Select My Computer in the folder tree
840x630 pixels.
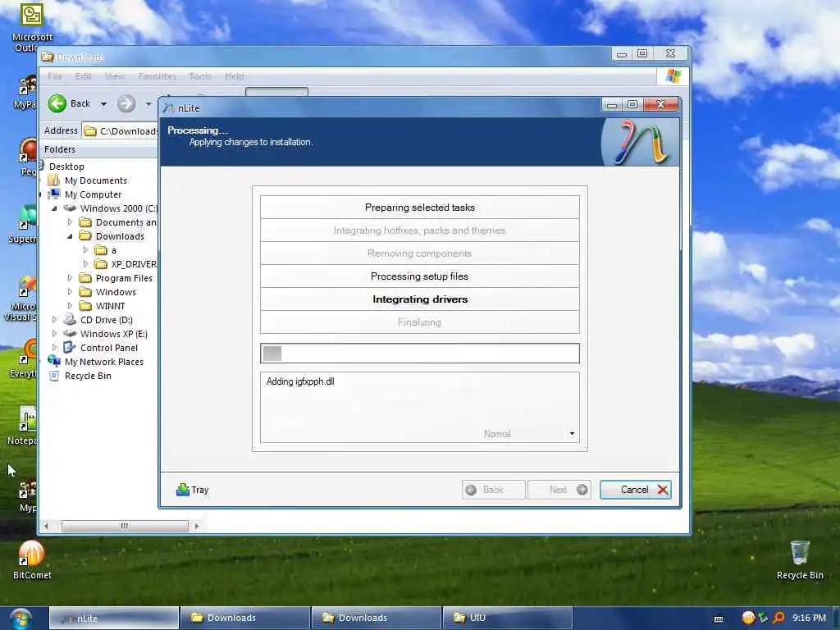click(x=93, y=194)
